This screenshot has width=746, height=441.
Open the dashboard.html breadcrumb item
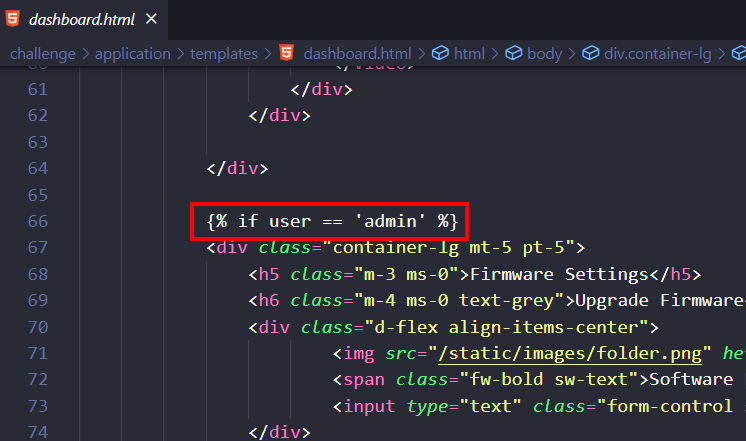(x=356, y=54)
